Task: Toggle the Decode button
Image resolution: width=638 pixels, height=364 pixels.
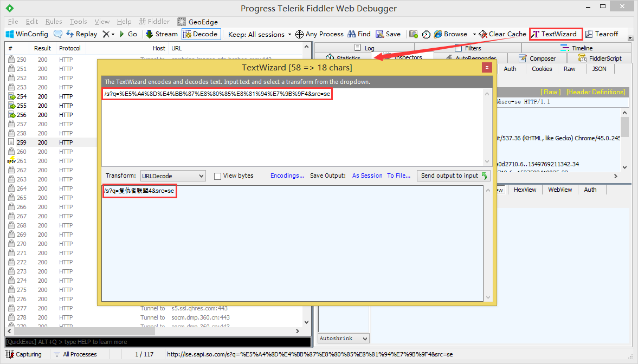Action: point(202,34)
